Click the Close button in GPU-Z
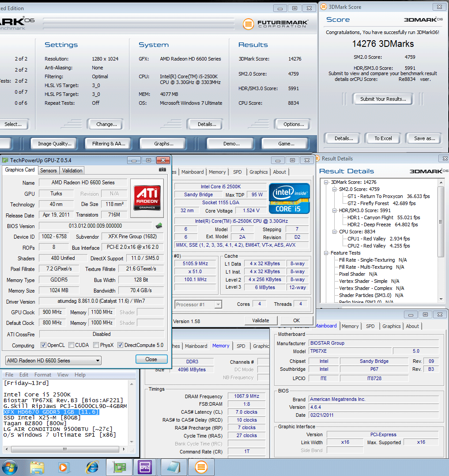Screen dimensions: 449x476 click(151, 359)
